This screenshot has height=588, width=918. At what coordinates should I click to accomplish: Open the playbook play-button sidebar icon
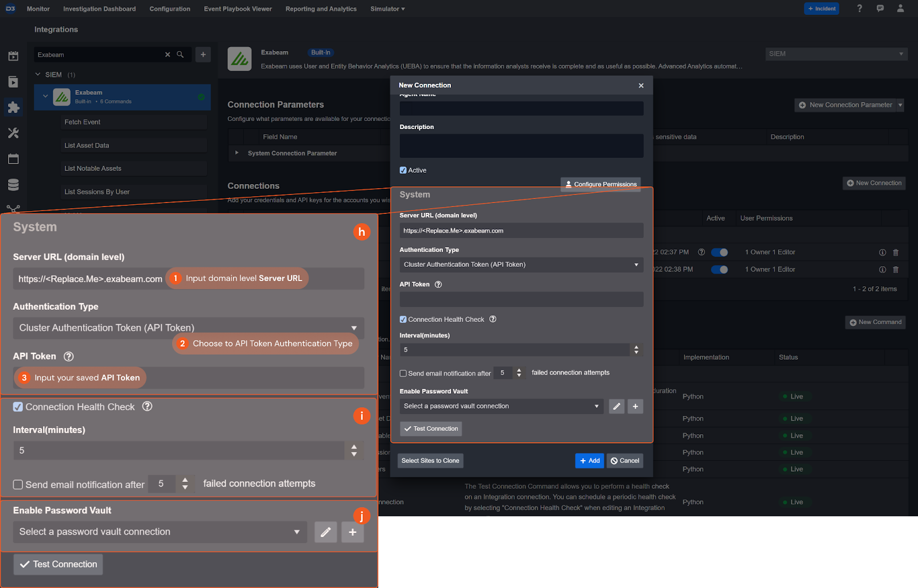coord(13,81)
